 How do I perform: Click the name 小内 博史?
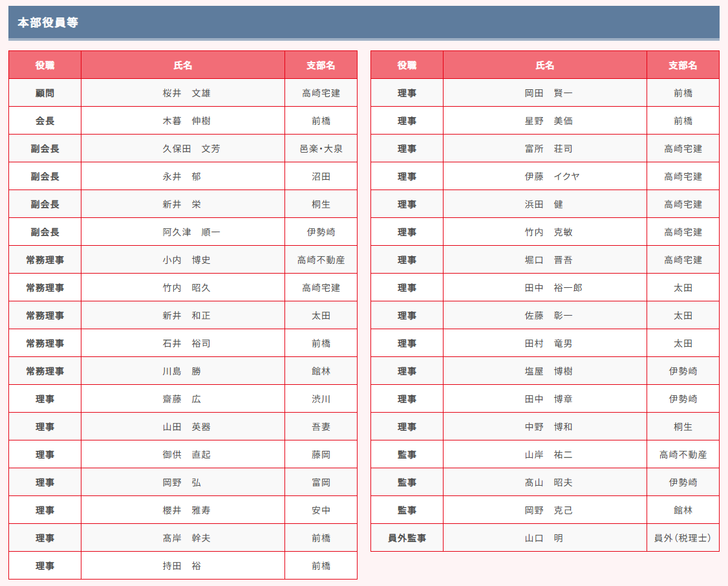(x=186, y=260)
